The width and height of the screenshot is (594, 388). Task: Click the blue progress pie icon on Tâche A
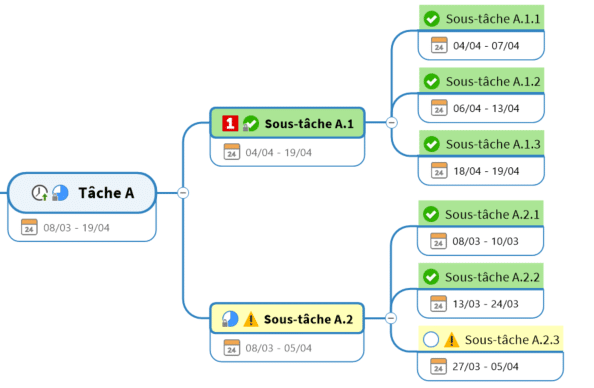click(60, 193)
